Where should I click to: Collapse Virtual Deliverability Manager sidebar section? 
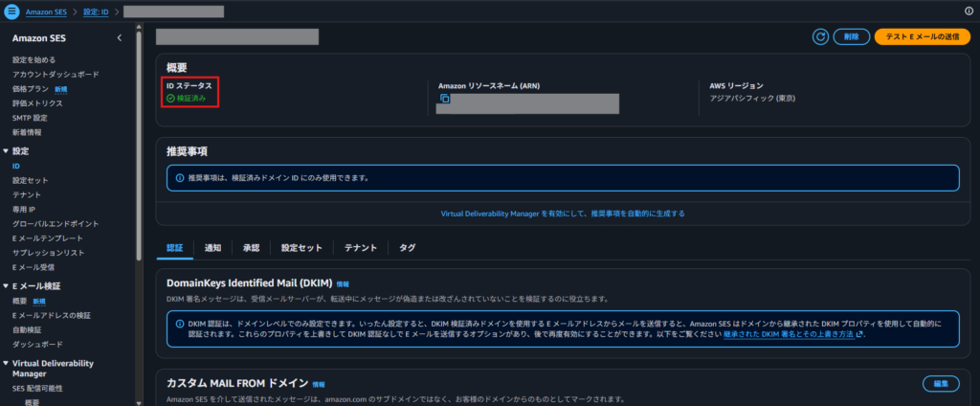click(x=6, y=364)
